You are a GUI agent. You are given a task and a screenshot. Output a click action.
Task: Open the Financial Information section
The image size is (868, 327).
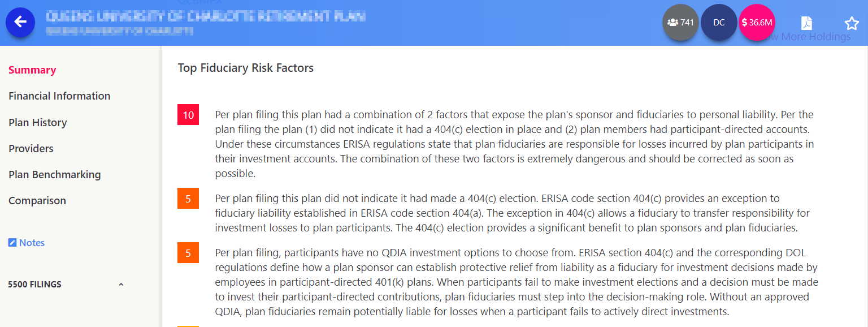point(59,96)
